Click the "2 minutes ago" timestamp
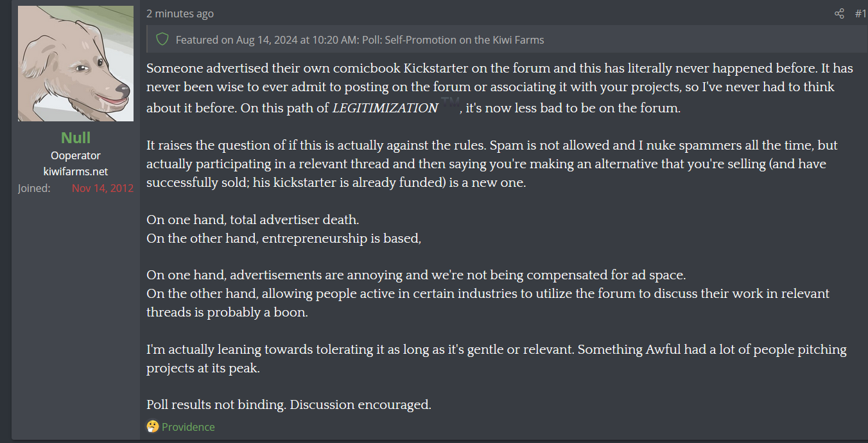 pyautogui.click(x=180, y=13)
